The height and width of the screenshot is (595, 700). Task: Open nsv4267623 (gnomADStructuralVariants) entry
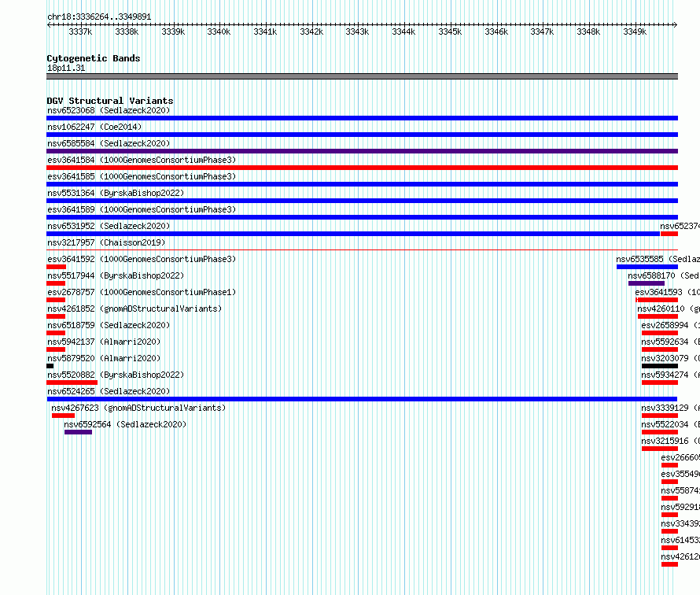(x=138, y=408)
